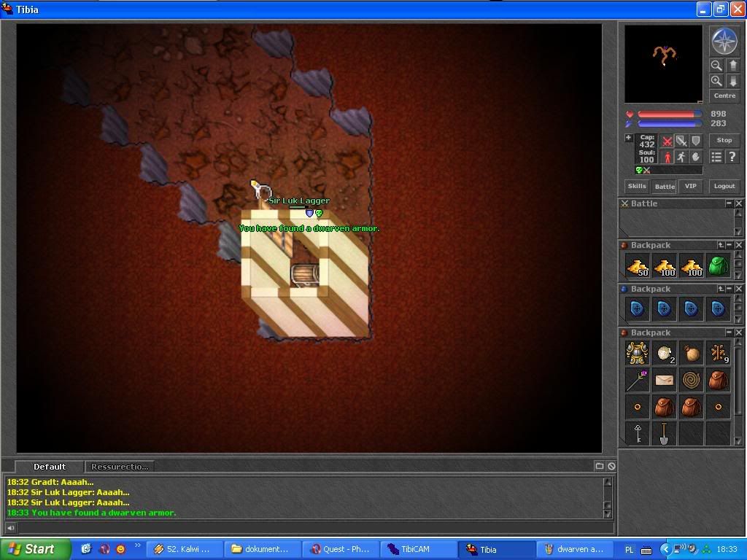Enable offensive fight mode (crossed red swords)
Image resolution: width=747 pixels, height=560 pixels.
(667, 141)
